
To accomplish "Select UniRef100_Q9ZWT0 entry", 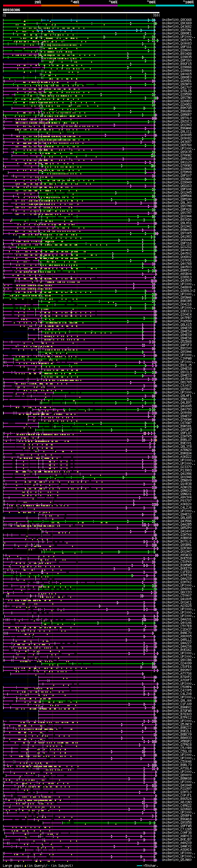I will 177,84.
